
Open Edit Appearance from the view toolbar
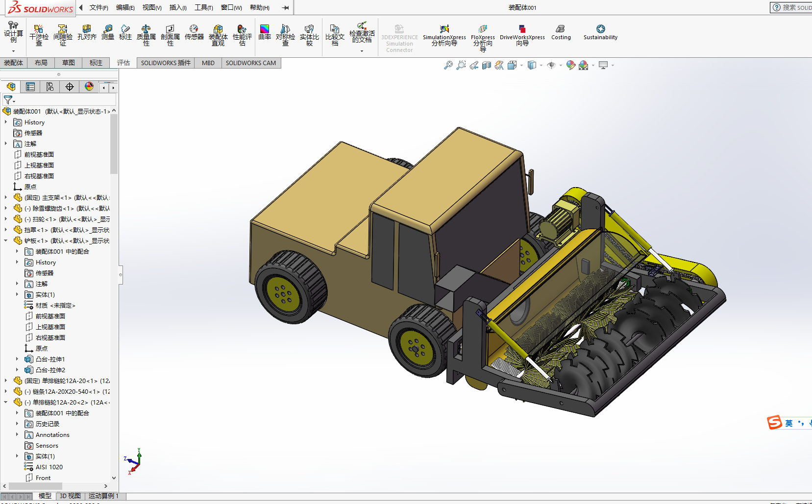(x=570, y=65)
